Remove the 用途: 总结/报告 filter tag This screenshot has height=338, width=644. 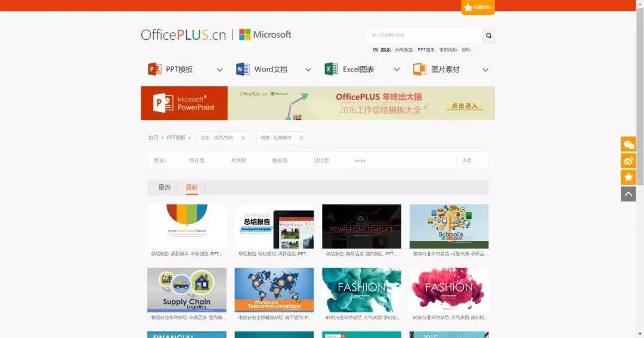[x=243, y=138]
